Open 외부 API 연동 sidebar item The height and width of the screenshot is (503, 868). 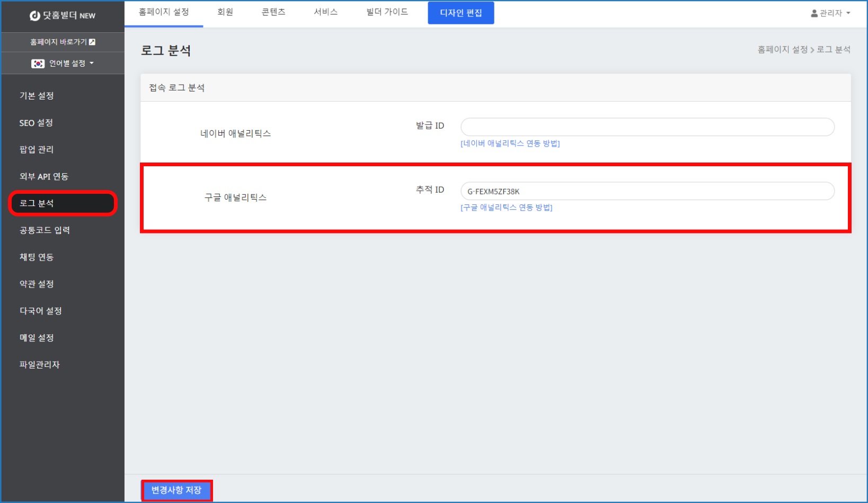click(44, 176)
